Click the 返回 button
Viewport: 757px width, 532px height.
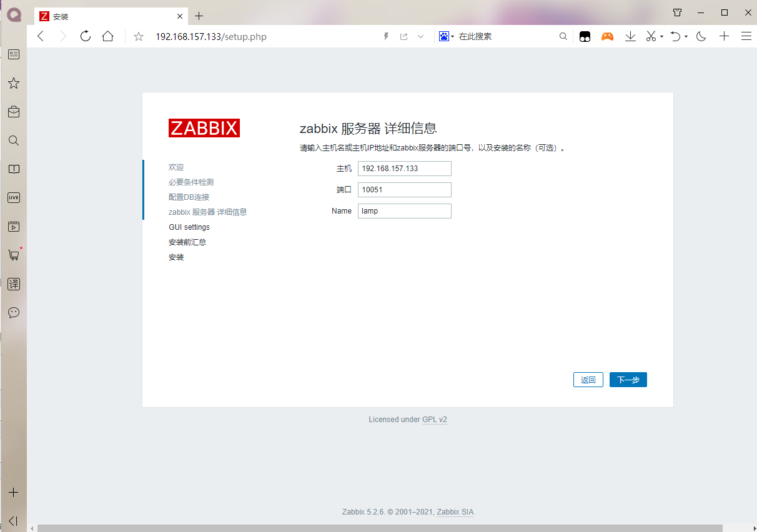[x=588, y=380]
